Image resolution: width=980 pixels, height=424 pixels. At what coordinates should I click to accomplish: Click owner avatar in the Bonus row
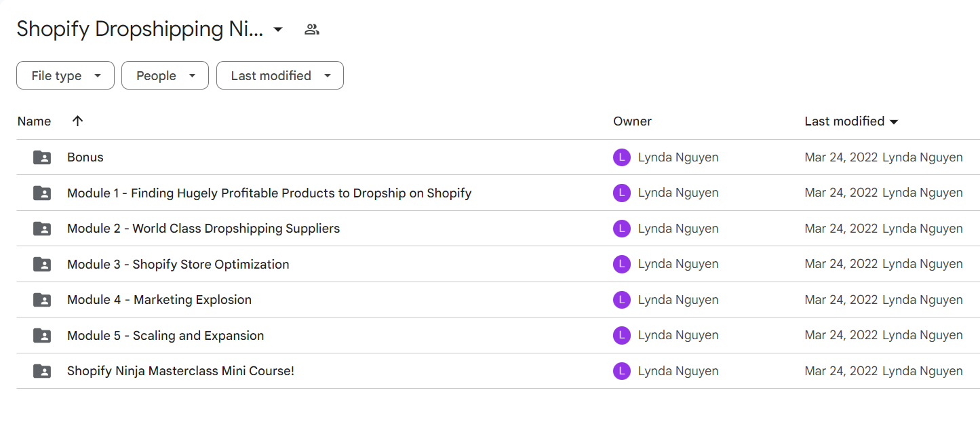pyautogui.click(x=622, y=157)
